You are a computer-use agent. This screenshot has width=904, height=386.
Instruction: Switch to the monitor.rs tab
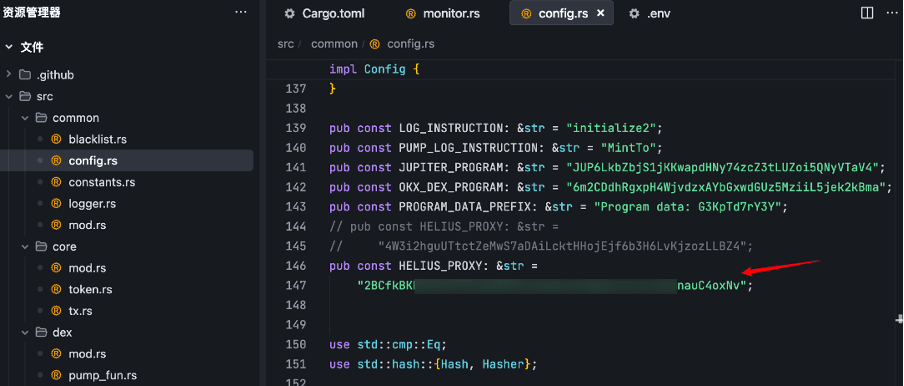pyautogui.click(x=442, y=13)
